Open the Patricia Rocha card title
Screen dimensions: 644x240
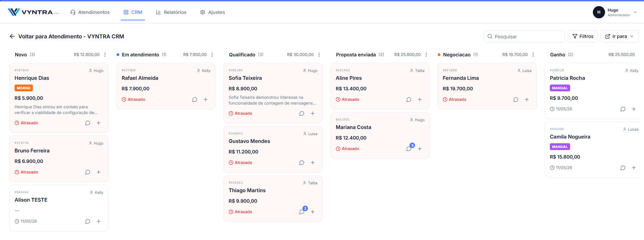tap(567, 78)
